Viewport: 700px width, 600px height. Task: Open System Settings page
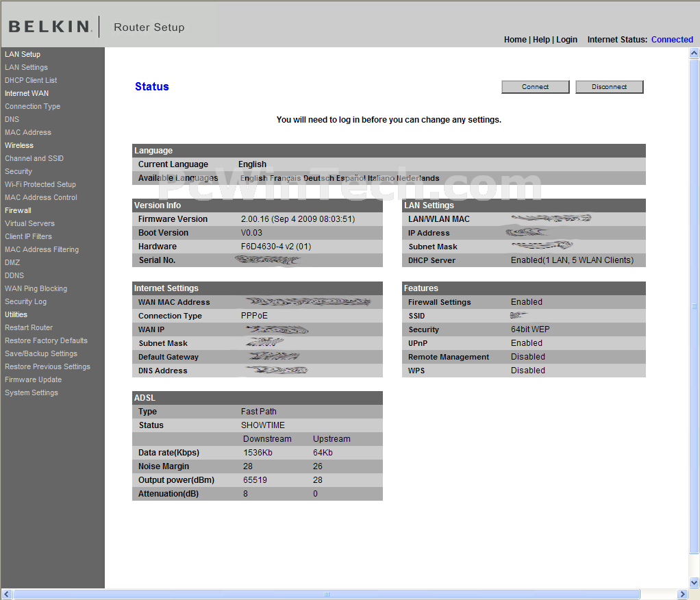coord(32,393)
